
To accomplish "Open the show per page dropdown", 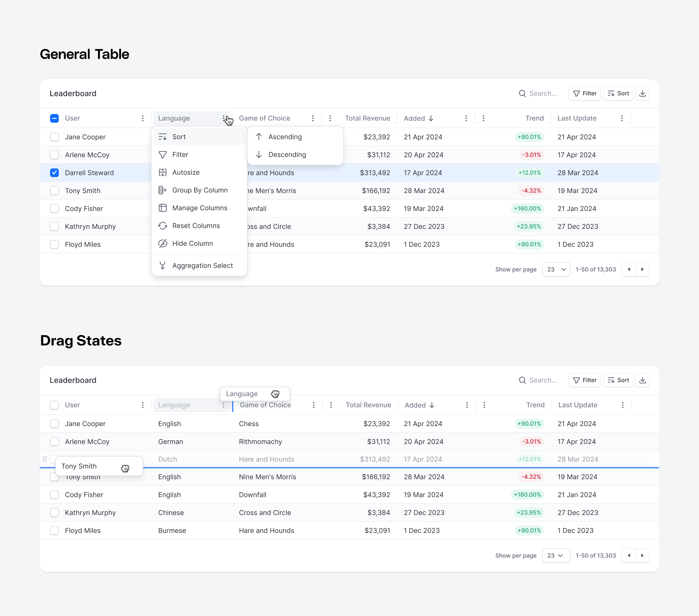I will coord(556,269).
